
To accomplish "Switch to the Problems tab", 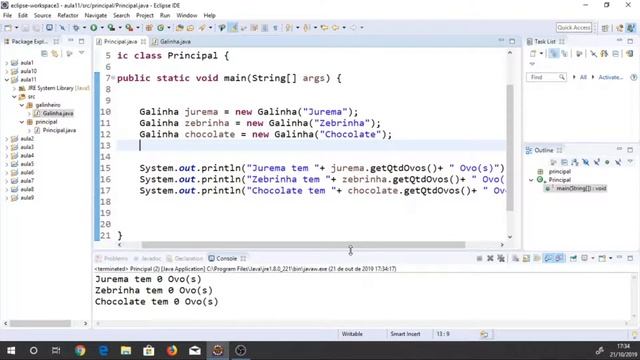I will (112, 258).
